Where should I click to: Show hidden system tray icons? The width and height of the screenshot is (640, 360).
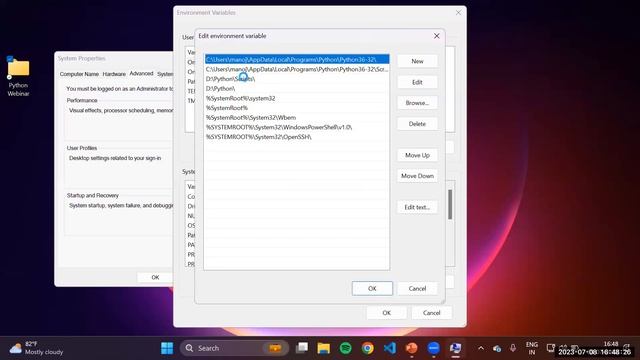point(481,348)
